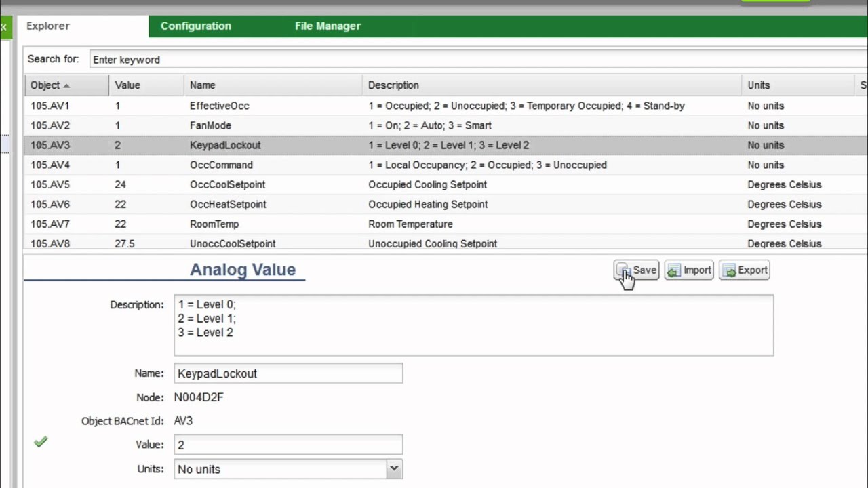This screenshot has height=488, width=868.
Task: Click the OccCommand description Local Occupancy
Action: click(488, 165)
